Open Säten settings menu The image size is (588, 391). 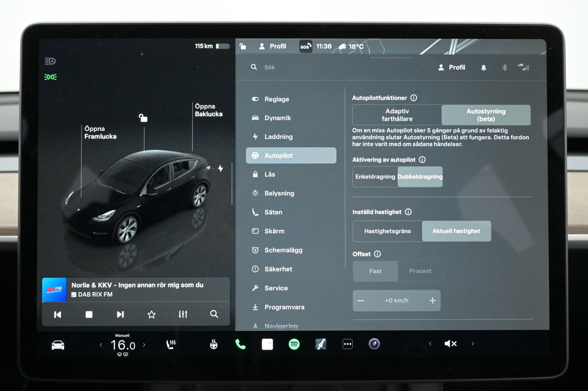291,212
